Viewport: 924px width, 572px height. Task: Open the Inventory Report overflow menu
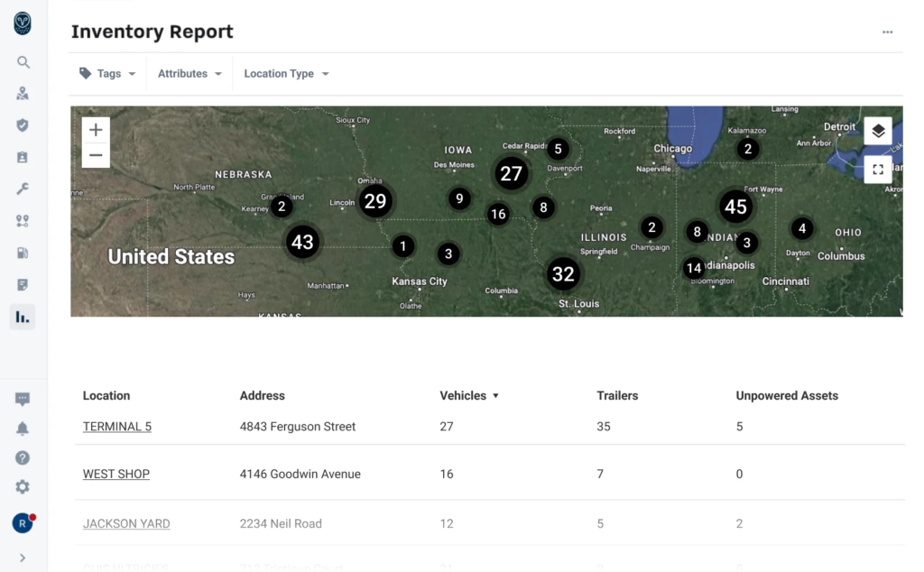887,31
